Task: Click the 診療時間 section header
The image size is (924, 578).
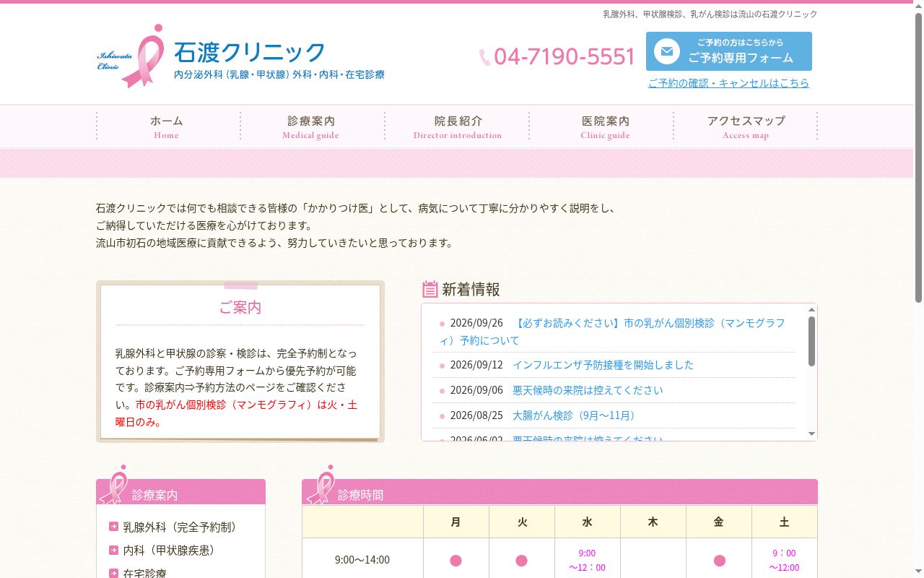Action: [559, 493]
